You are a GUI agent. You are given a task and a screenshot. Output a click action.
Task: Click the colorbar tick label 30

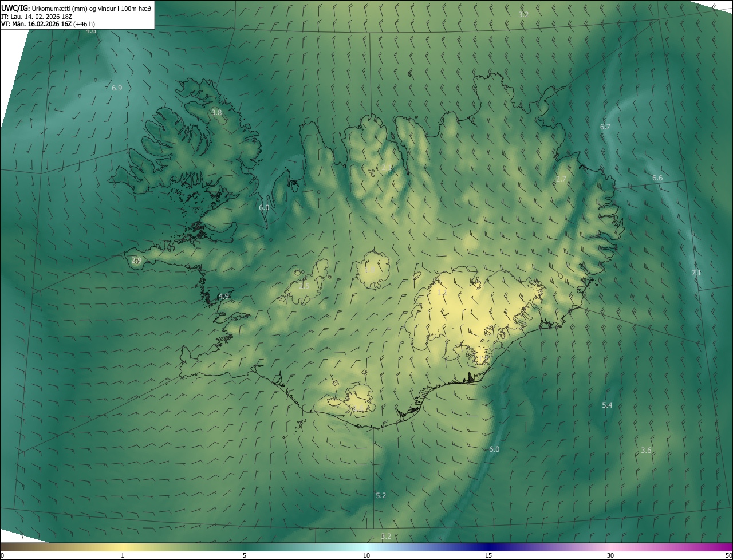(x=610, y=556)
